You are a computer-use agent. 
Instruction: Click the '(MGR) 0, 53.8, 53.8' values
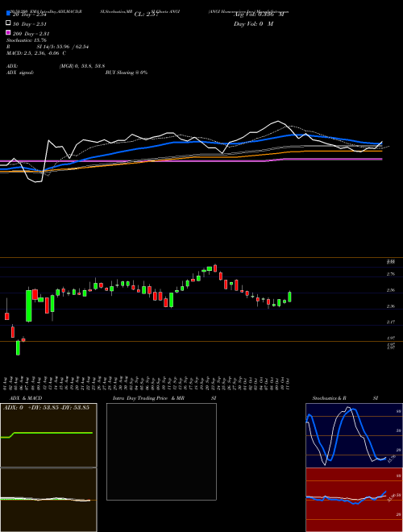pyautogui.click(x=82, y=66)
